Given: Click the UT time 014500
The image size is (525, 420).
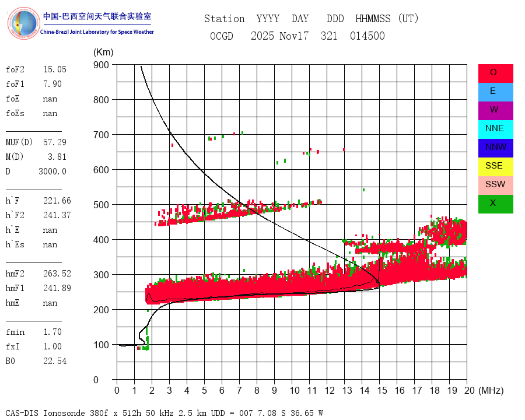Looking at the screenshot, I should point(367,36).
